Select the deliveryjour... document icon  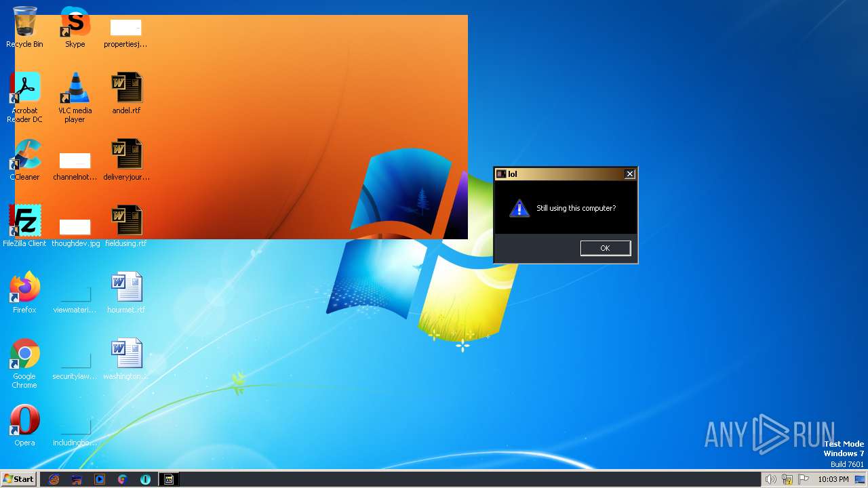pos(126,160)
